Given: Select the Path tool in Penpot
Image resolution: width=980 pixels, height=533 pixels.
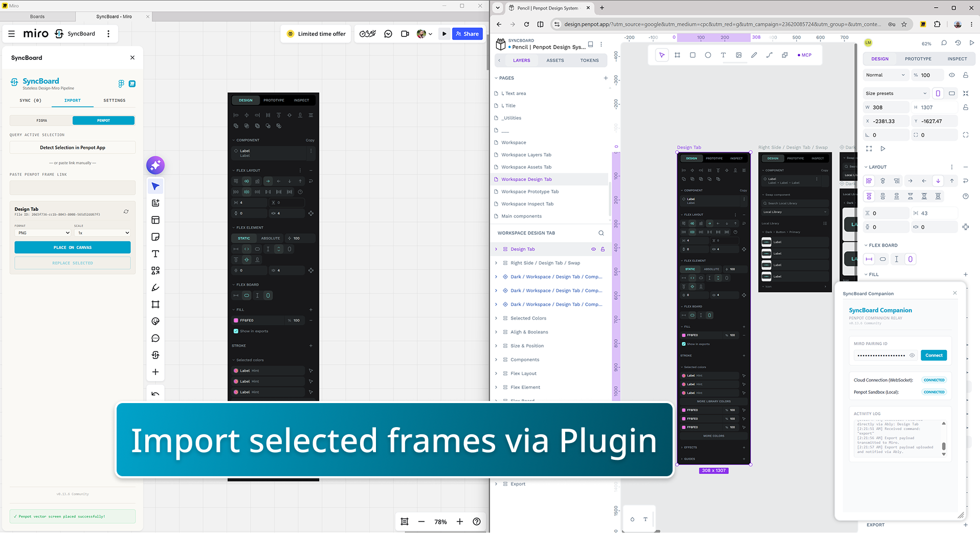Looking at the screenshot, I should (x=769, y=55).
